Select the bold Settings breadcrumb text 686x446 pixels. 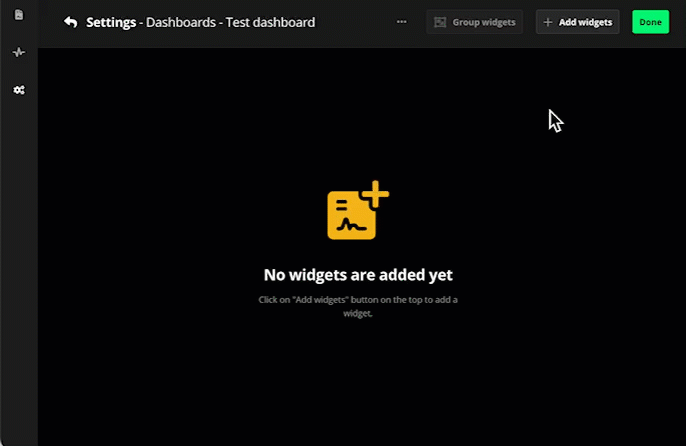point(112,22)
